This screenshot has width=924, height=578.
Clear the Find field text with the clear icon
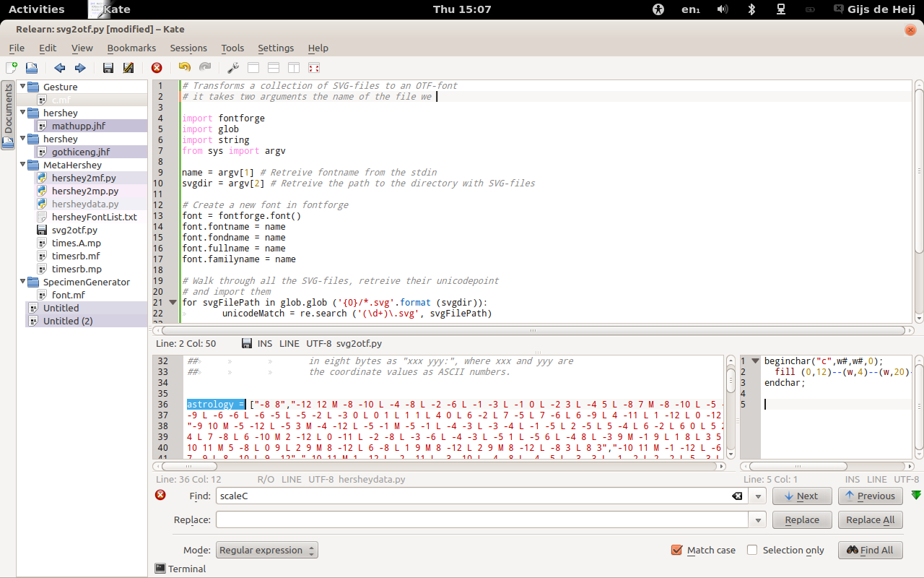tap(737, 496)
